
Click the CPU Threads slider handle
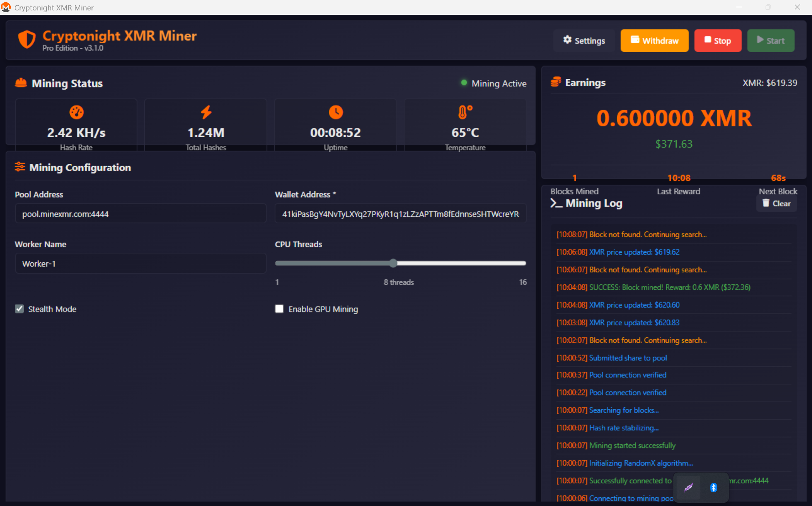393,263
